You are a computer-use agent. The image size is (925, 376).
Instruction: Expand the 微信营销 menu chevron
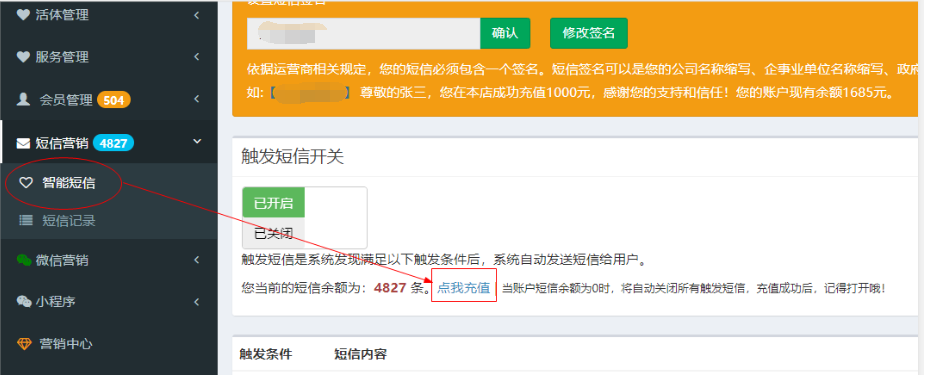pos(196,260)
